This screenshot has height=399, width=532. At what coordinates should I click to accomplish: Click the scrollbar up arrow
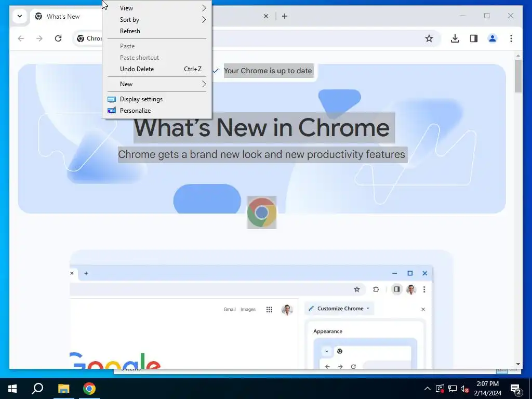click(518, 56)
